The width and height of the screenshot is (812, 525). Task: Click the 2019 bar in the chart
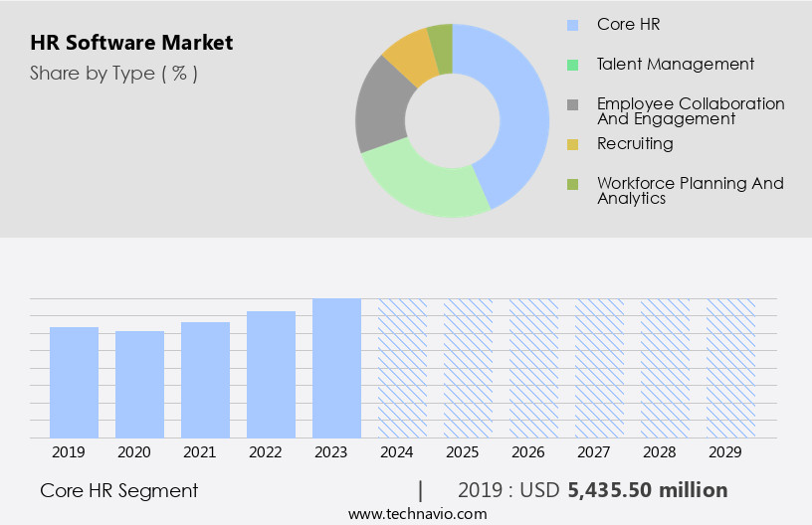(75, 383)
